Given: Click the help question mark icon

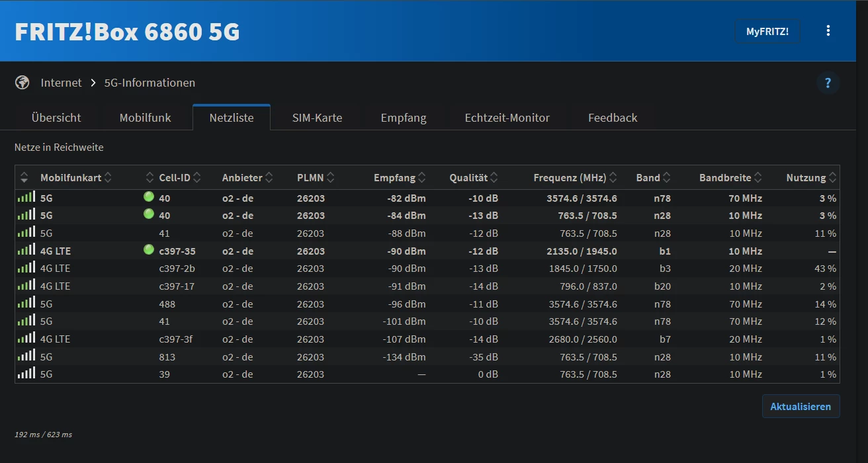Looking at the screenshot, I should coord(828,83).
